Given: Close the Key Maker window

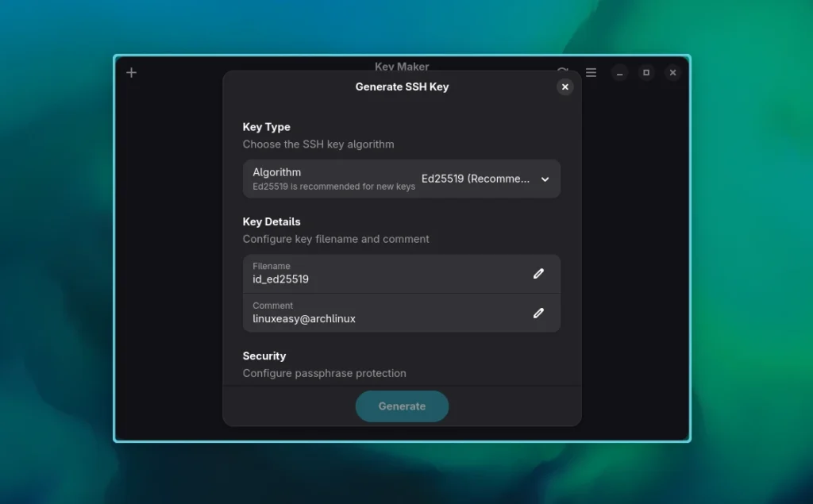Looking at the screenshot, I should point(672,73).
